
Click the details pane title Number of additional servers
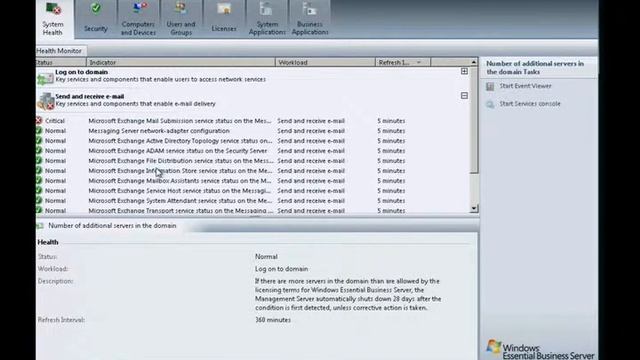(x=112, y=226)
